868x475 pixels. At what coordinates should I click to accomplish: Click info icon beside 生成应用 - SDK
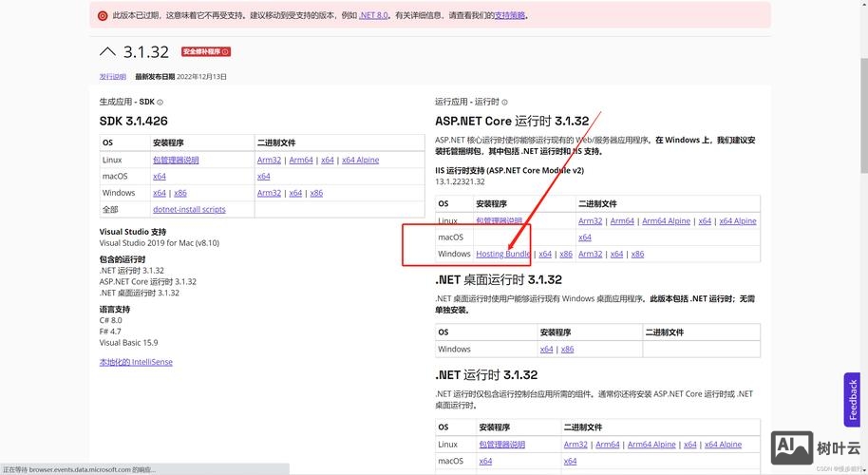pyautogui.click(x=160, y=102)
